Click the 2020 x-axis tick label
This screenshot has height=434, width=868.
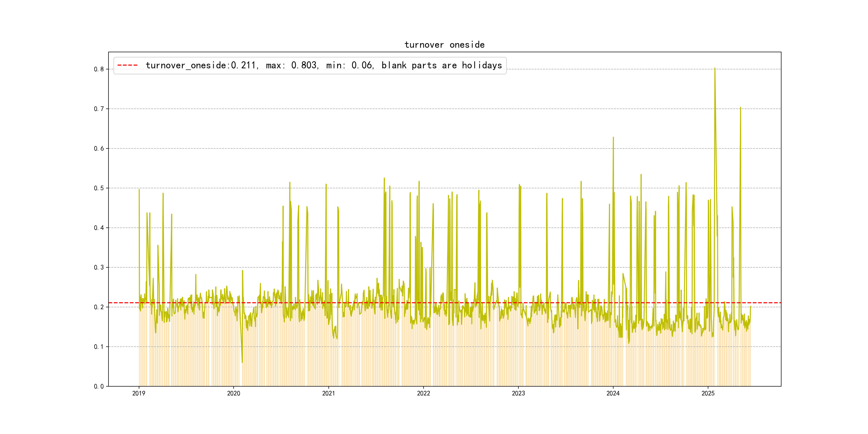coord(234,393)
